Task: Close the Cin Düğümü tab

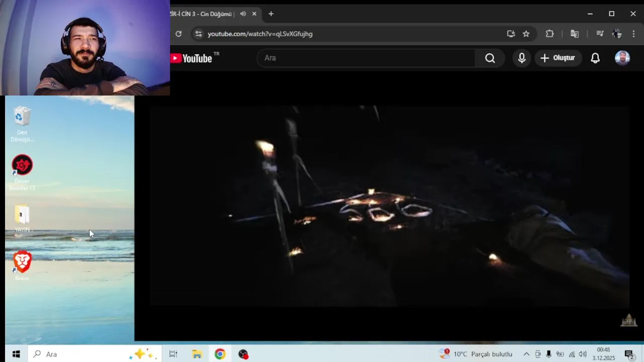Action: click(254, 14)
